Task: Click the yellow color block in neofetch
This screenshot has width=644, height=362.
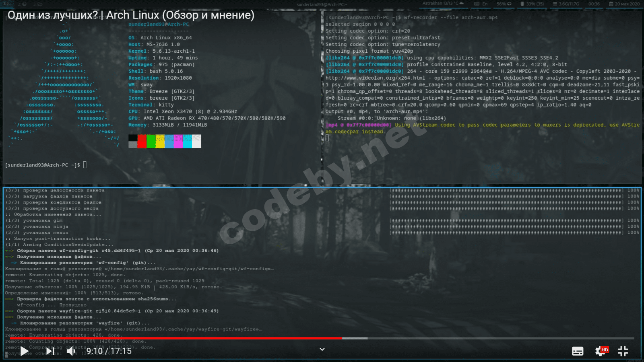Action: [x=160, y=141]
